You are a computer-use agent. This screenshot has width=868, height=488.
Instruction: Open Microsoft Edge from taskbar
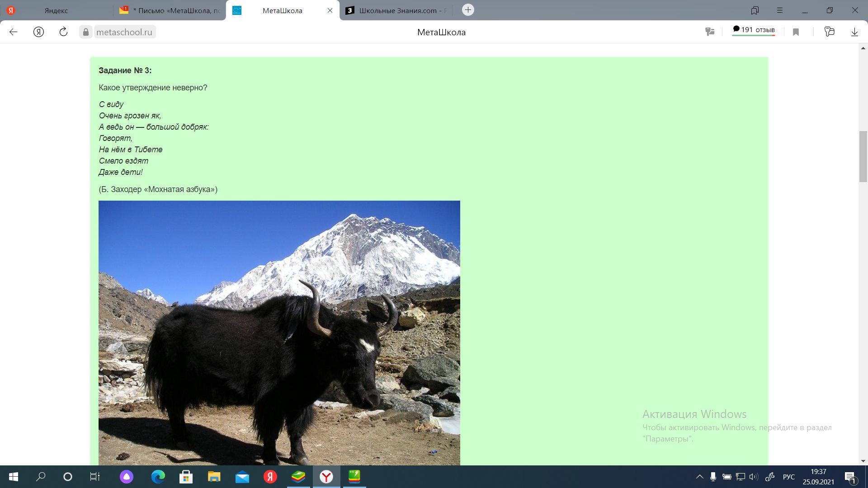click(158, 477)
